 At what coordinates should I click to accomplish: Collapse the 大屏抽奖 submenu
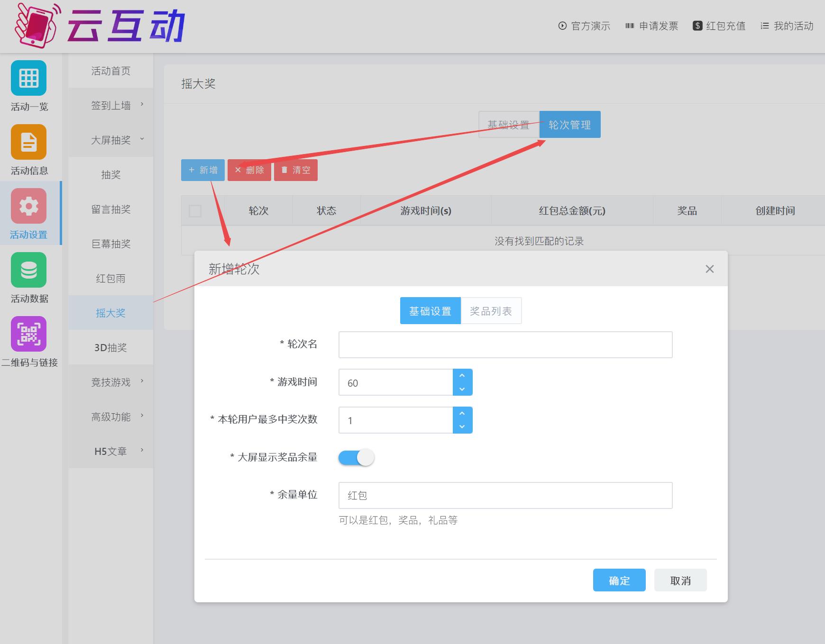point(111,140)
